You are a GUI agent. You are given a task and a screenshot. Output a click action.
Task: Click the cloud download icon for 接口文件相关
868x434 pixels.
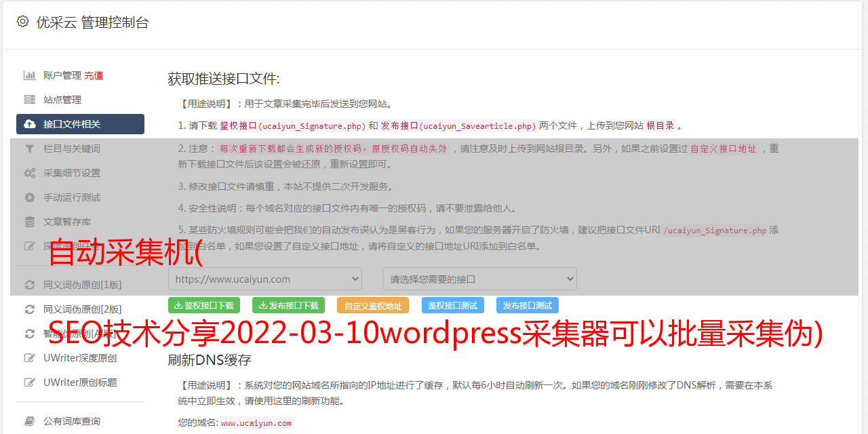tap(30, 124)
